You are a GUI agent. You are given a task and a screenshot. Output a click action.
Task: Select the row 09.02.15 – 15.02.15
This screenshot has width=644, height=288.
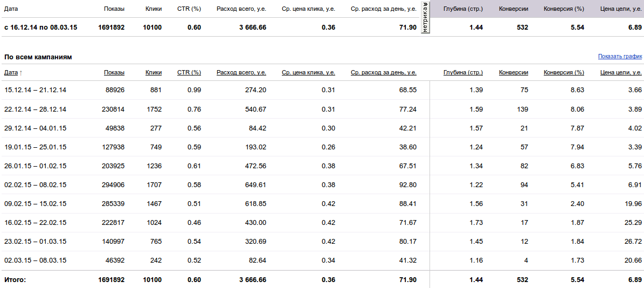322,204
